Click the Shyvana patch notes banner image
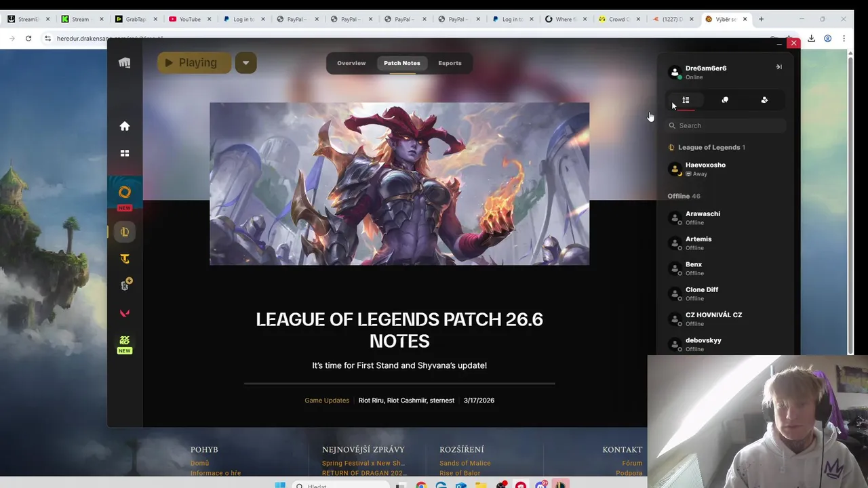 [x=399, y=184]
